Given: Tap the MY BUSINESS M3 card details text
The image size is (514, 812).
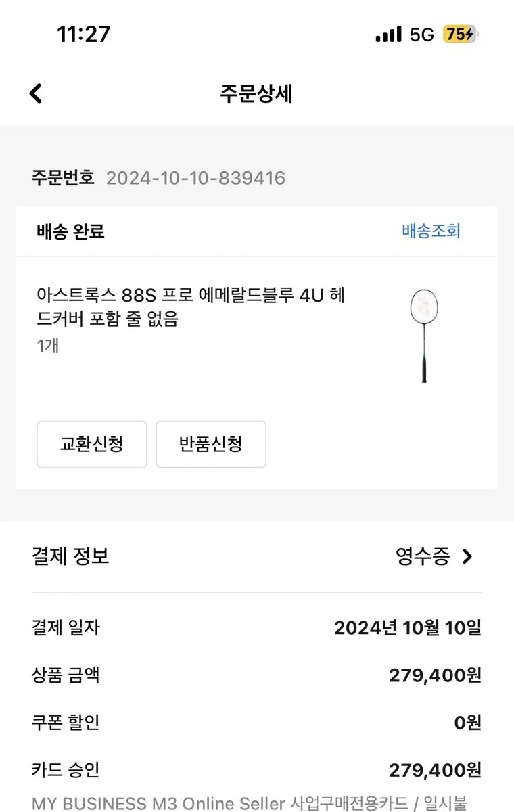Looking at the screenshot, I should pos(250,803).
